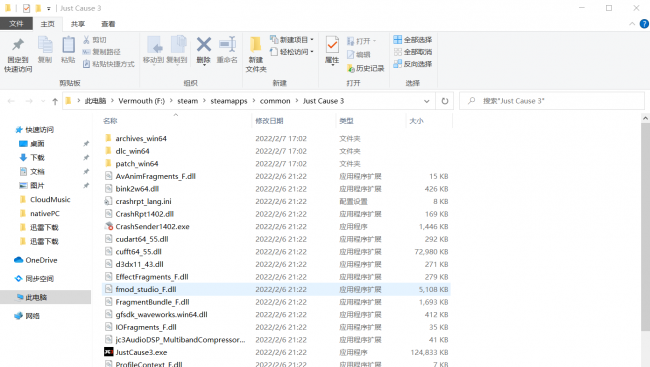
Task: Click the file list vertical scrollbar
Action: pos(645,227)
